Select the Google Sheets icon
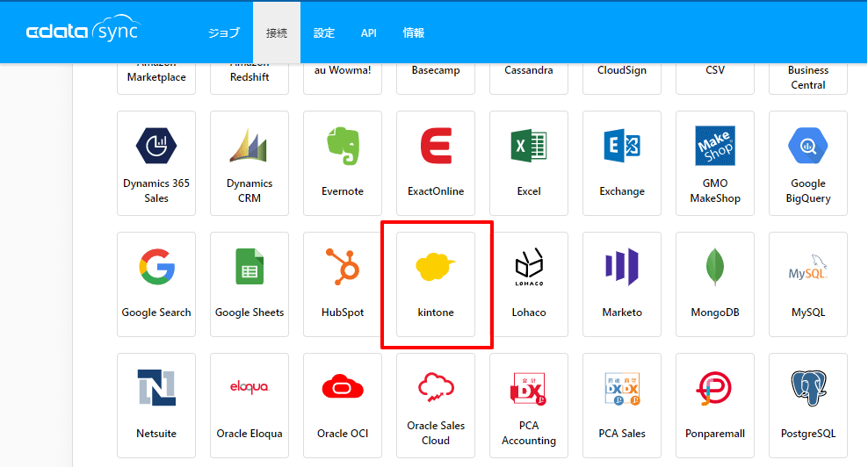Image resolution: width=868 pixels, height=467 pixels. coord(250,267)
